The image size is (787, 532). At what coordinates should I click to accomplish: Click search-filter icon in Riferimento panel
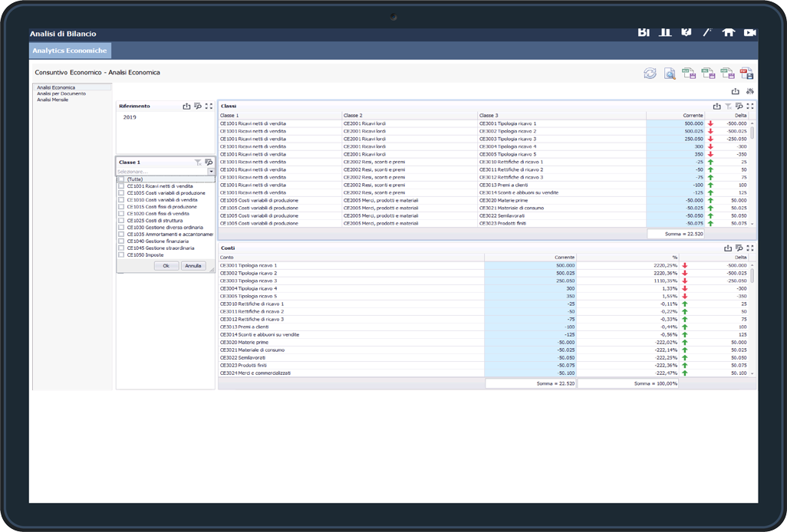198,107
